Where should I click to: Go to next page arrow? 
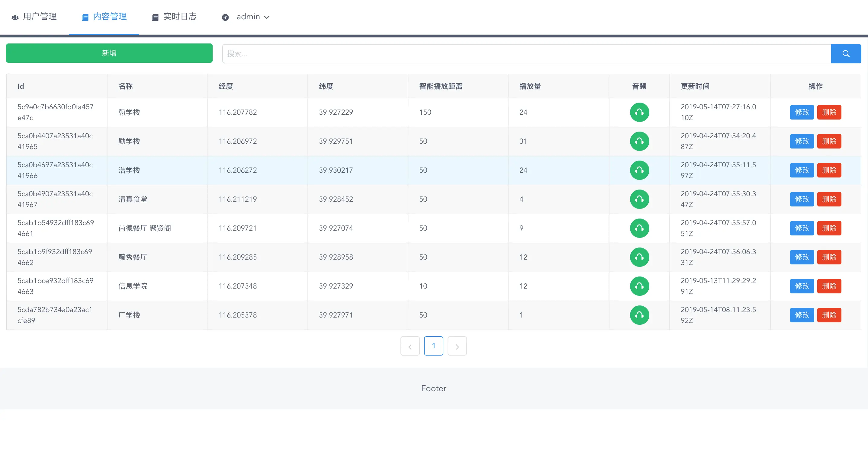pyautogui.click(x=457, y=346)
